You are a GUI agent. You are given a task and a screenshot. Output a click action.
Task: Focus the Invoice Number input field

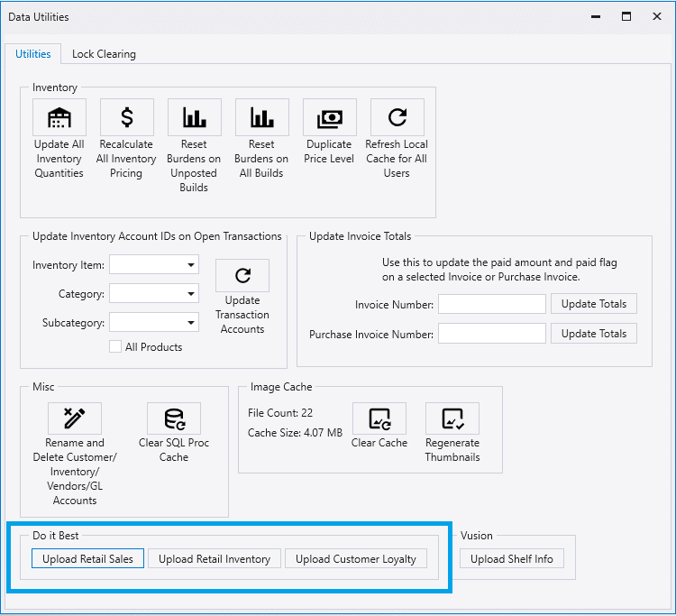(492, 304)
